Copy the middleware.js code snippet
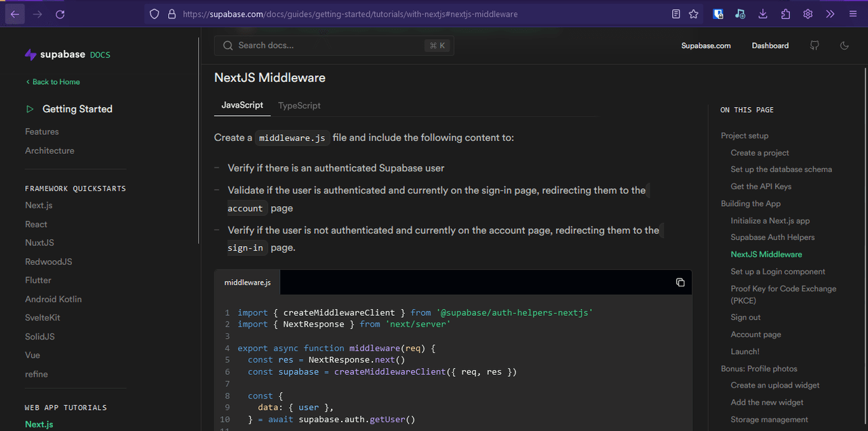868x431 pixels. 680,283
